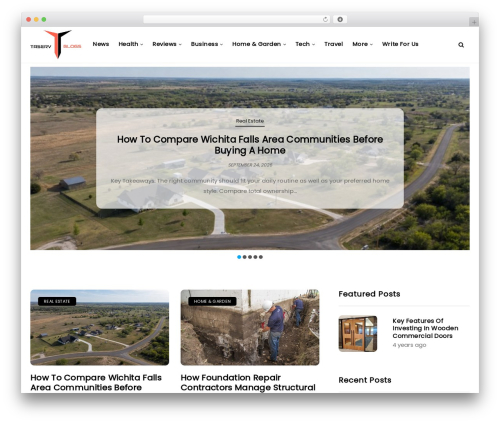This screenshot has width=500, height=423.
Task: Click the yellow minimize window dot
Action: click(36, 19)
